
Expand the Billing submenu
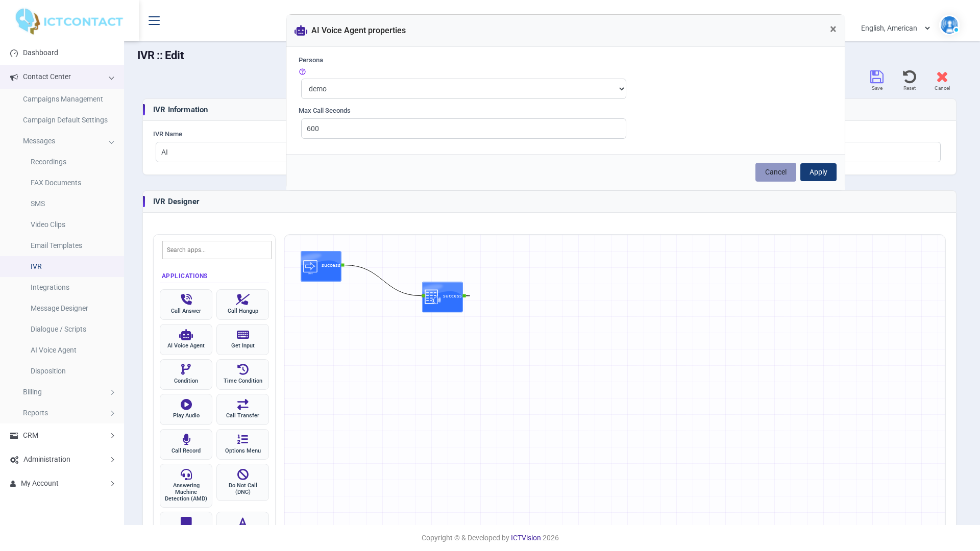click(x=62, y=392)
